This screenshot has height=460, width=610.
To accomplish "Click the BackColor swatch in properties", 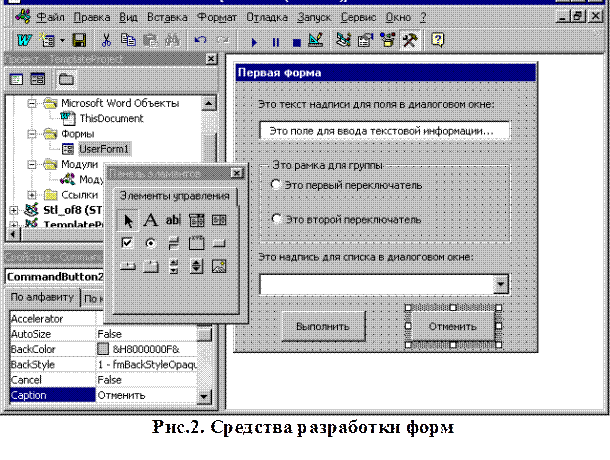I will [x=103, y=349].
